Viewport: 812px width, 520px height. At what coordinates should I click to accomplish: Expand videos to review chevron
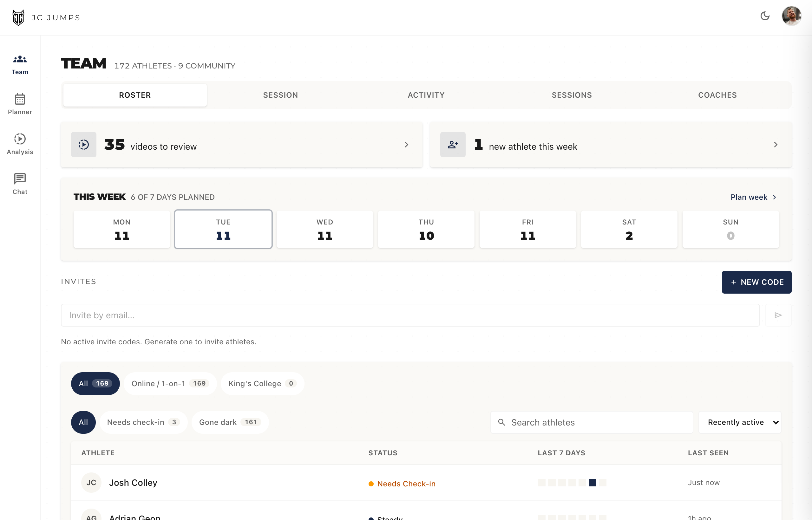point(407,145)
